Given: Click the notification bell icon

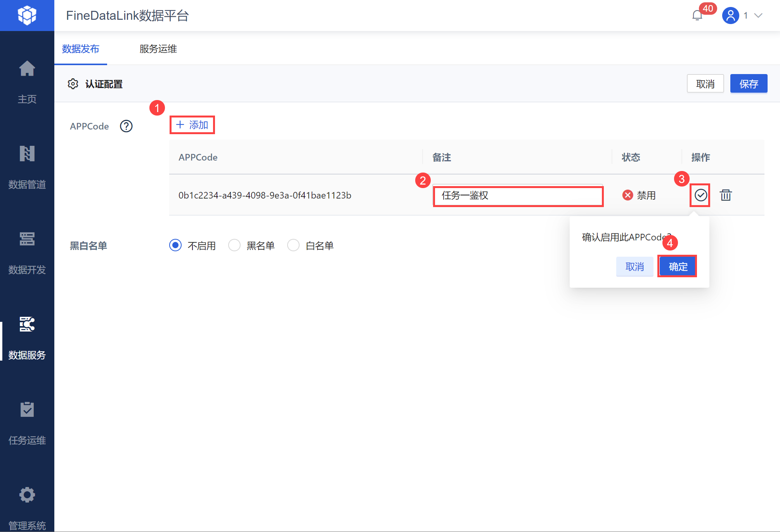Looking at the screenshot, I should [x=697, y=16].
